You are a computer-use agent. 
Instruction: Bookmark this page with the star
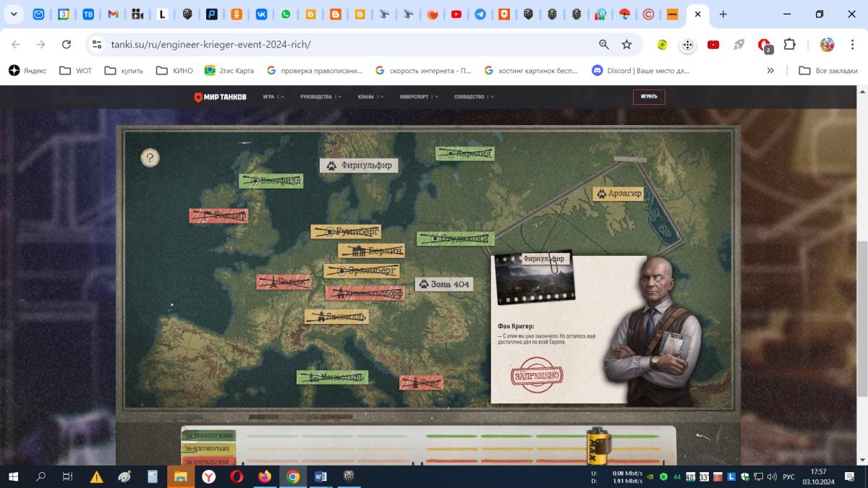click(626, 44)
